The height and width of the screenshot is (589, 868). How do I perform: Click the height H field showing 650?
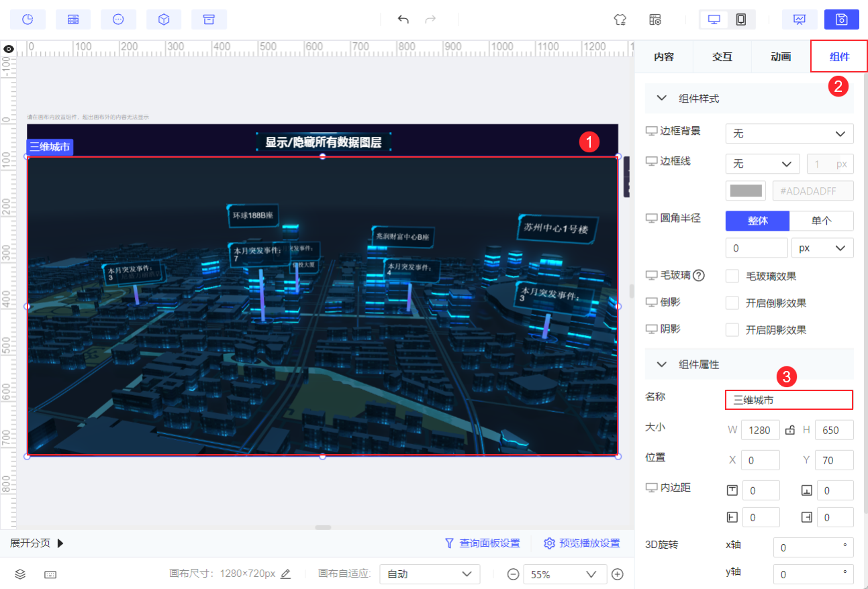click(x=834, y=430)
